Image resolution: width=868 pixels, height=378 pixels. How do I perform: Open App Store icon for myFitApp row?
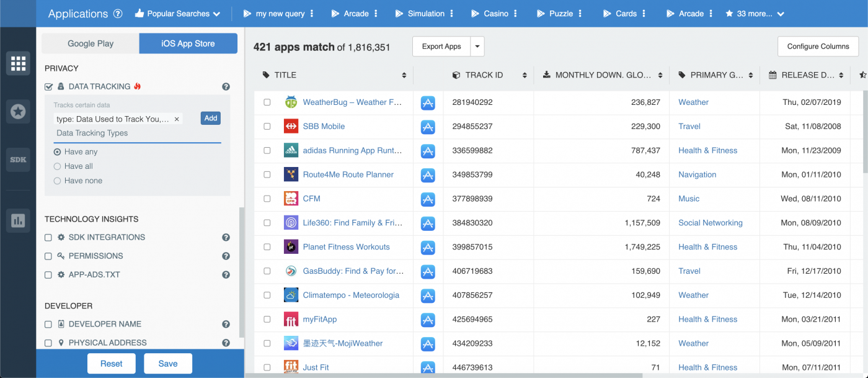(428, 320)
